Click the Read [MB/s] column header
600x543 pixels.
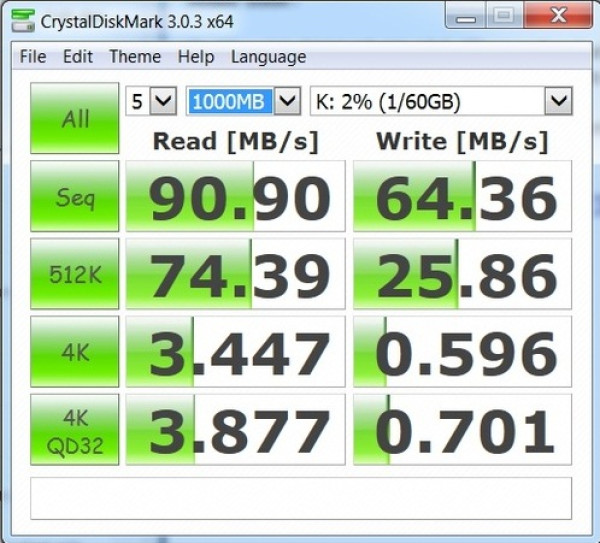click(235, 142)
